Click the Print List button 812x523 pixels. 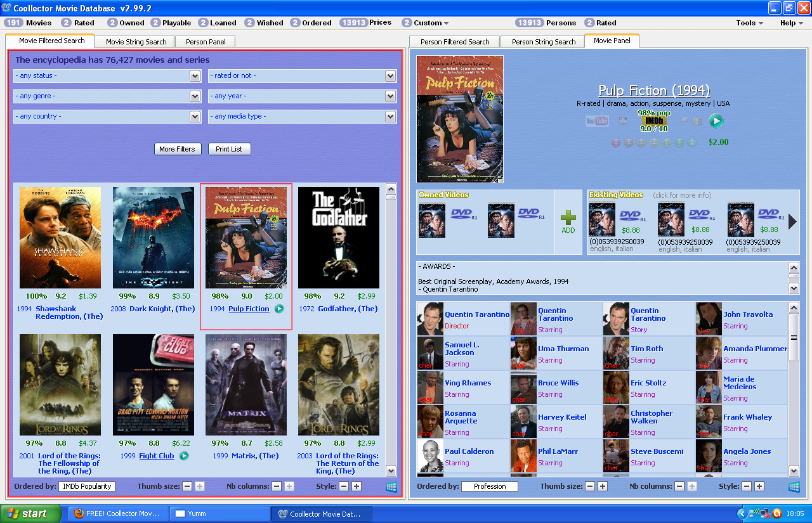[229, 149]
